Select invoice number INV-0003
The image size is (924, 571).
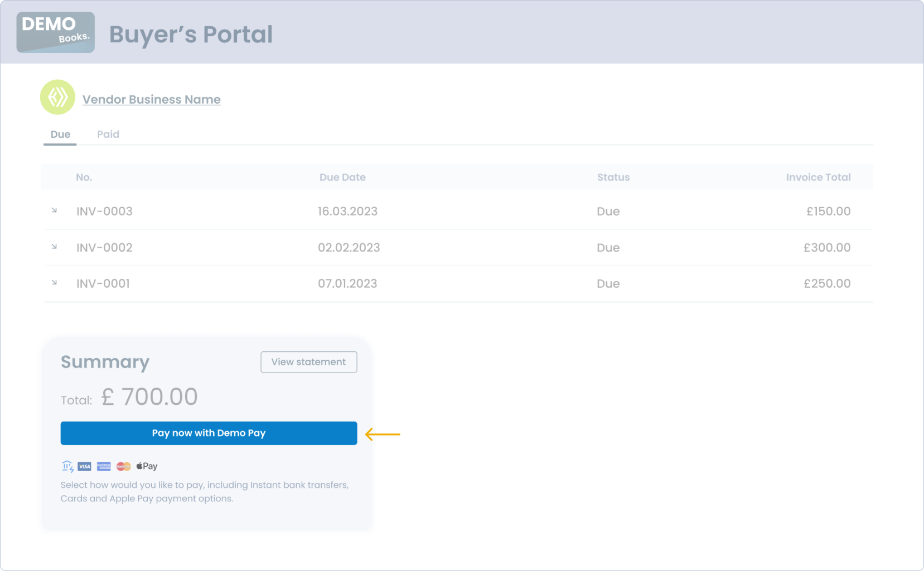click(x=104, y=211)
